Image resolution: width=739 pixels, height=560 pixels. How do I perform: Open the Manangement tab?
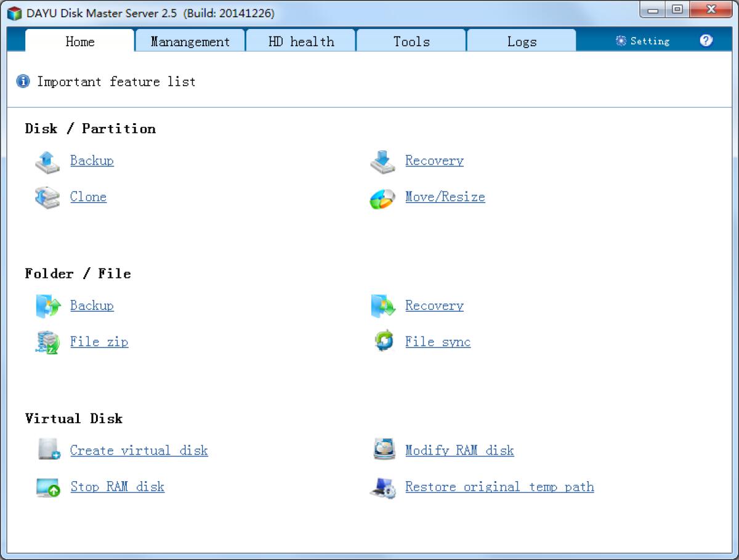coord(190,40)
